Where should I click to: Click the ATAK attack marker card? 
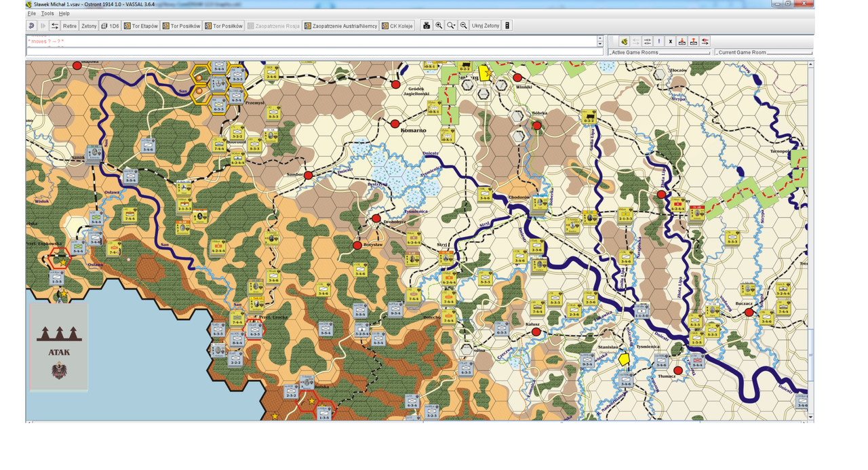pyautogui.click(x=59, y=347)
